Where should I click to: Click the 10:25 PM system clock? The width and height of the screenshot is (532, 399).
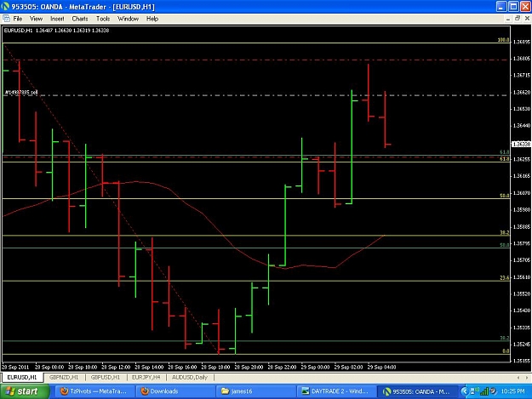512,391
